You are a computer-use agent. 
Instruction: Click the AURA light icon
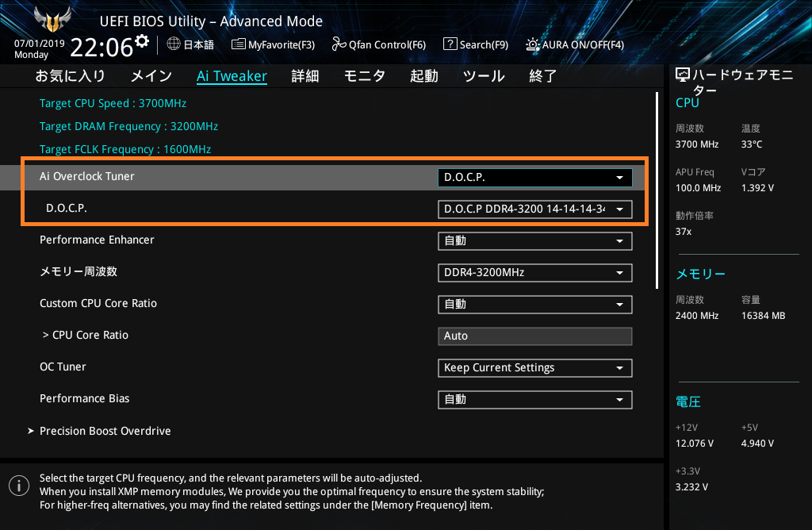pos(532,44)
